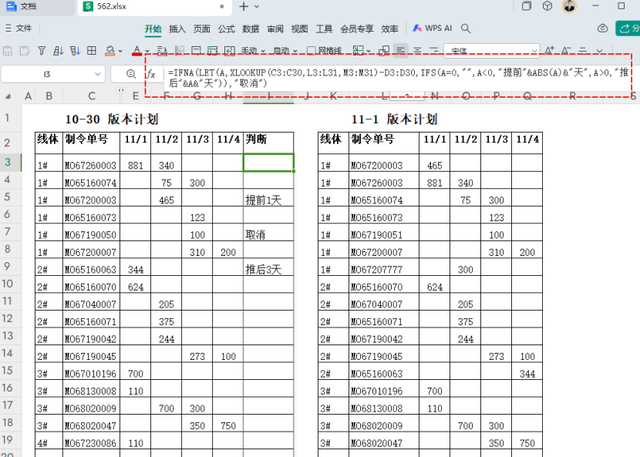Click the format painter clipboard icon
Viewport: 640px width, 457px height.
(x=24, y=51)
